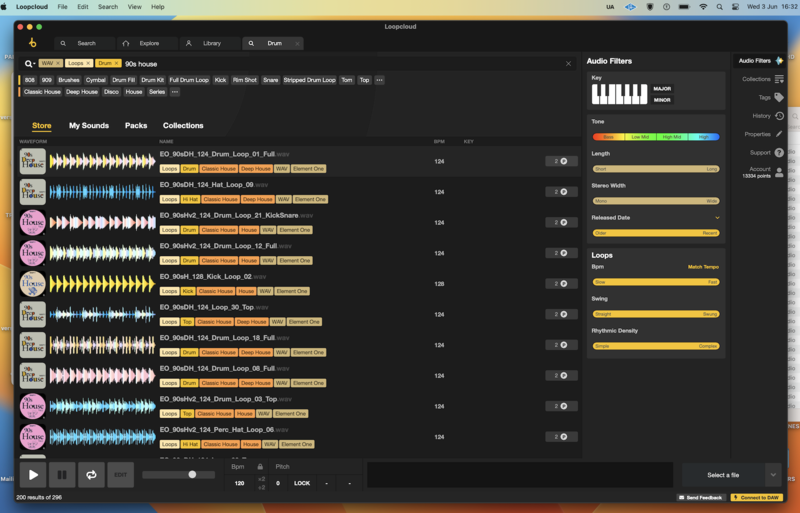Buy EO_90sDH_124_Hat_Loop_09 for 2 points

[x=561, y=192]
